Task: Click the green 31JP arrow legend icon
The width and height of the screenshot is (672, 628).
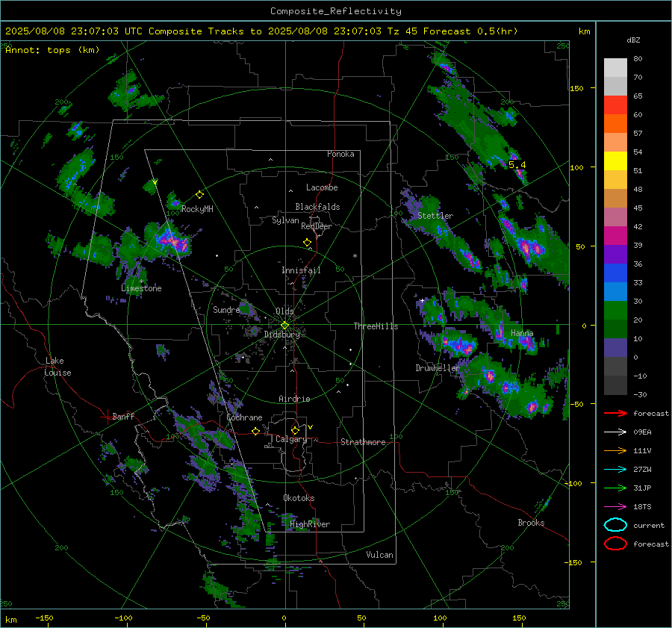Action: [615, 488]
